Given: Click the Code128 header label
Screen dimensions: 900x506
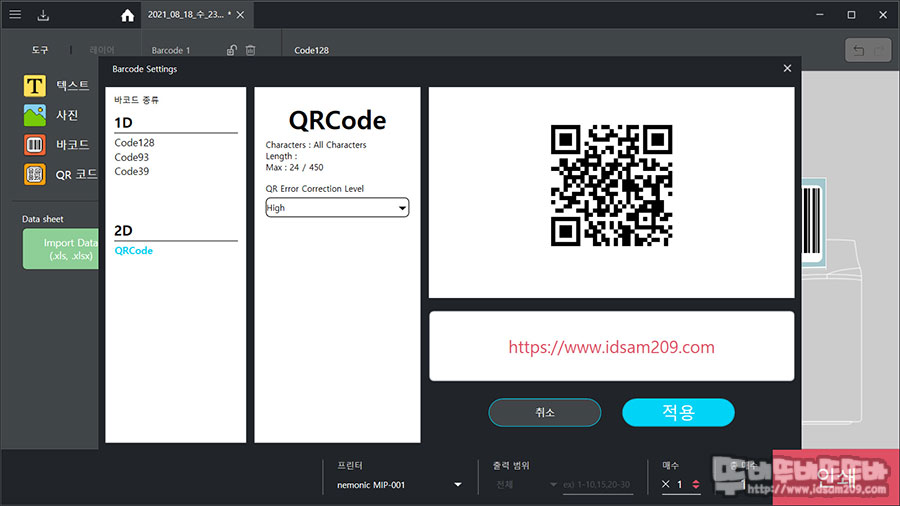Looking at the screenshot, I should (x=312, y=50).
